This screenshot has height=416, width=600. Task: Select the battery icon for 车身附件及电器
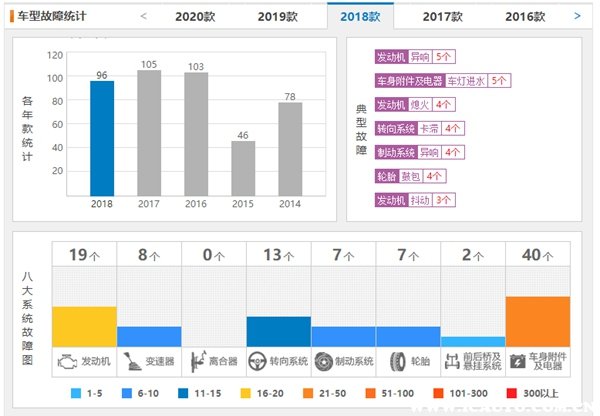tap(518, 361)
